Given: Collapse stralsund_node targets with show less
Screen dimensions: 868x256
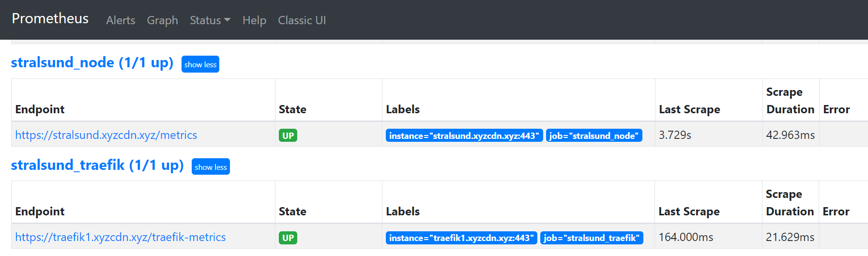Looking at the screenshot, I should coord(200,64).
